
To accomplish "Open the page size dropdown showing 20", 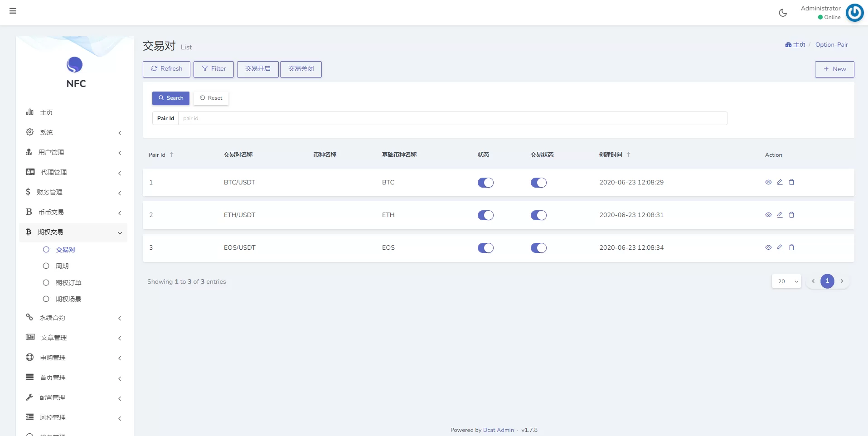I will click(x=786, y=281).
